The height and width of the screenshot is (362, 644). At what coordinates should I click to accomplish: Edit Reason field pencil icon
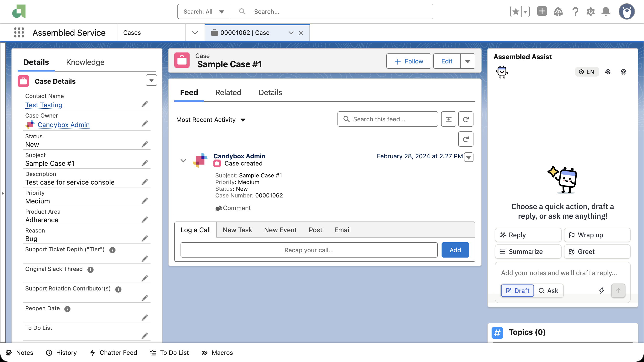pyautogui.click(x=145, y=238)
